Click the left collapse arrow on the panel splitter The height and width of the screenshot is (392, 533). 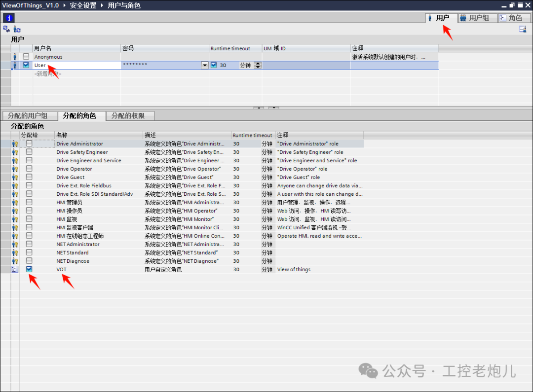[x=259, y=107]
